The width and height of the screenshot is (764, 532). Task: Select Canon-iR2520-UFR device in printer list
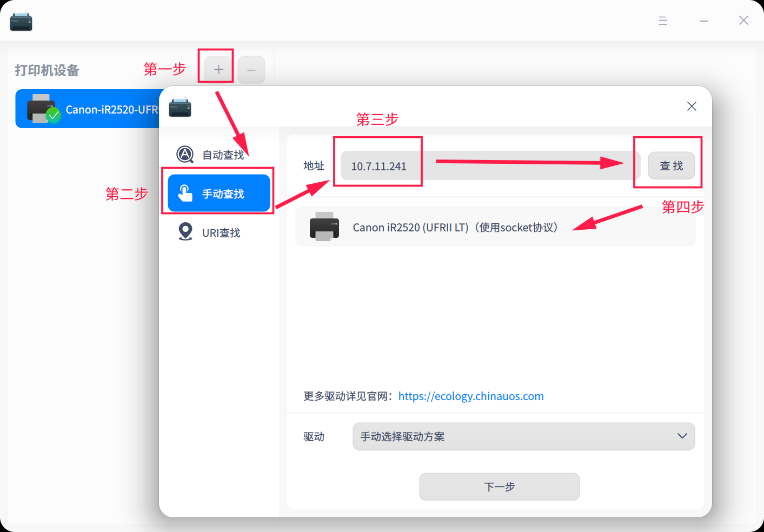(x=88, y=109)
